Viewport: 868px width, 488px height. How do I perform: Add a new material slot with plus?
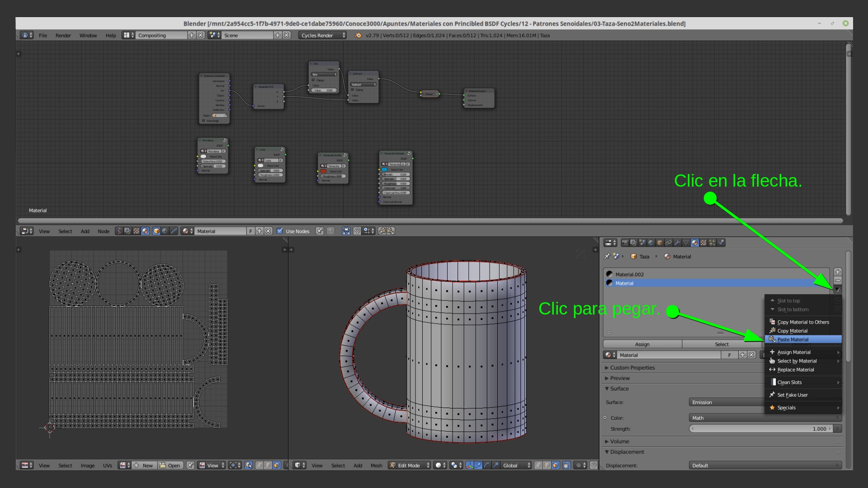click(838, 272)
